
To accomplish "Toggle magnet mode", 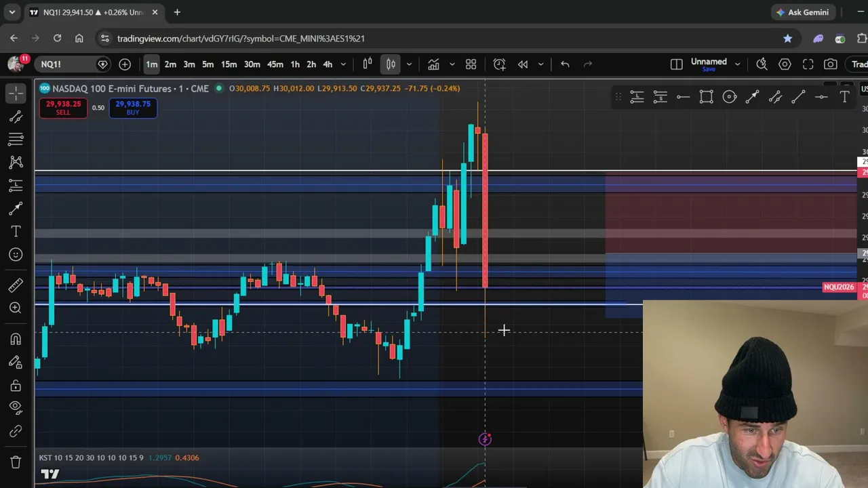I will 16,339.
